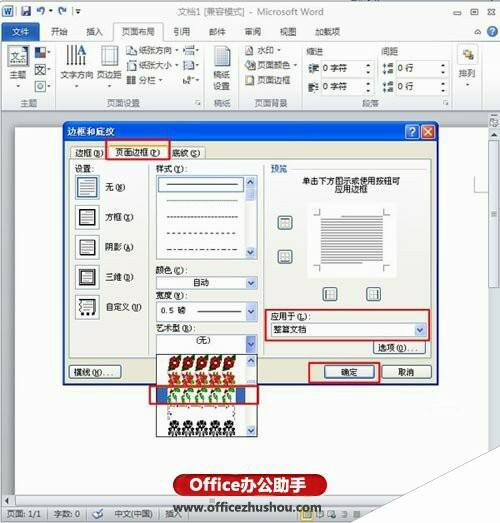Image resolution: width=500 pixels, height=523 pixels.
Task: Open the Page Setup dialog launcher
Action: tap(198, 103)
